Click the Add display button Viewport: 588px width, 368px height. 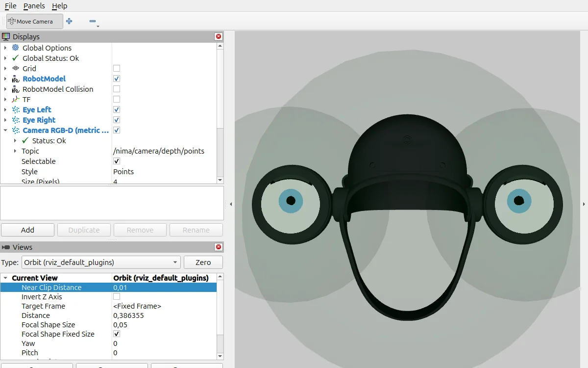[27, 230]
